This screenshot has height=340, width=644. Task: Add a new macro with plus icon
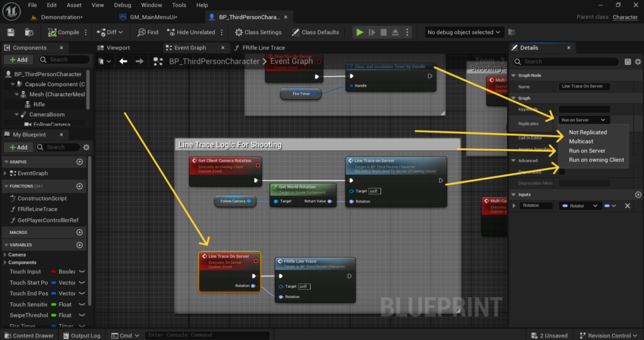click(x=80, y=232)
